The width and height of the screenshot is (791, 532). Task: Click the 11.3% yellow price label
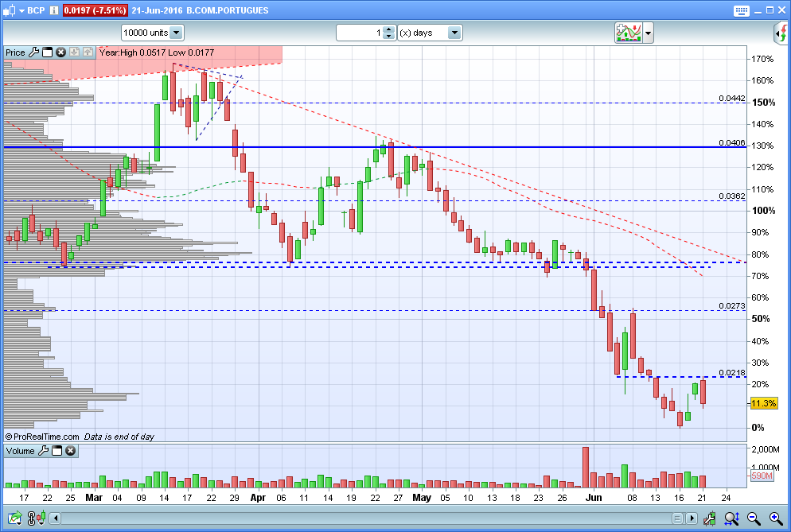click(x=764, y=403)
